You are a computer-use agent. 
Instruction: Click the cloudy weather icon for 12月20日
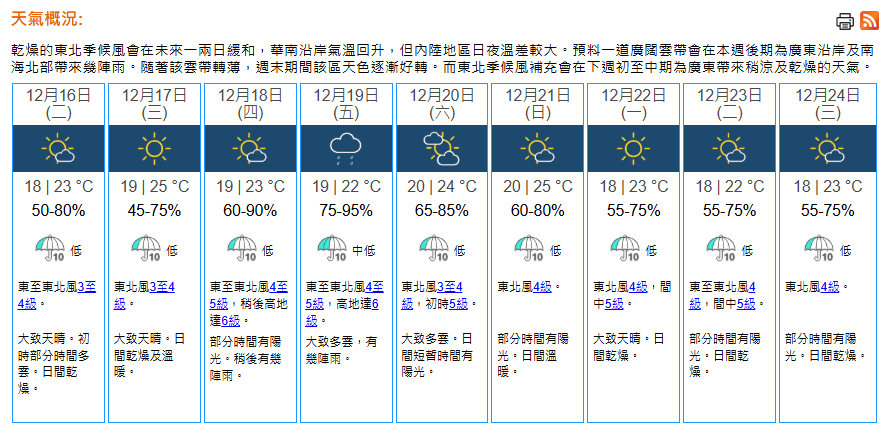click(441, 150)
